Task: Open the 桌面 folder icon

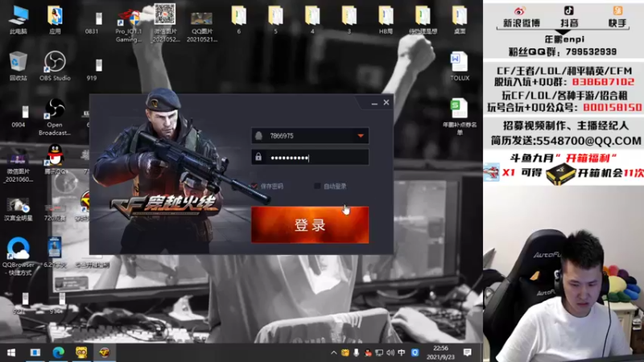Action: coord(459,19)
